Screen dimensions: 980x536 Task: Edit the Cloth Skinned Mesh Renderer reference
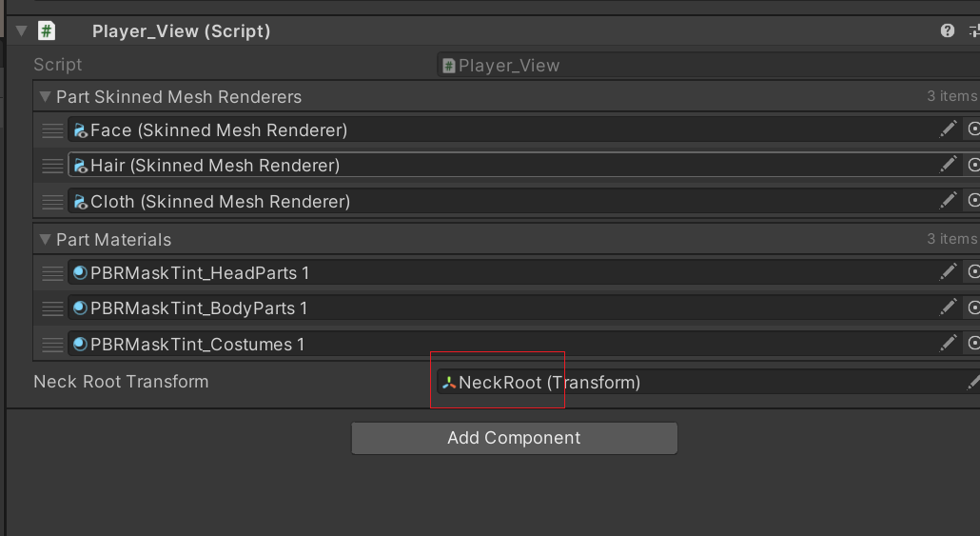(948, 201)
